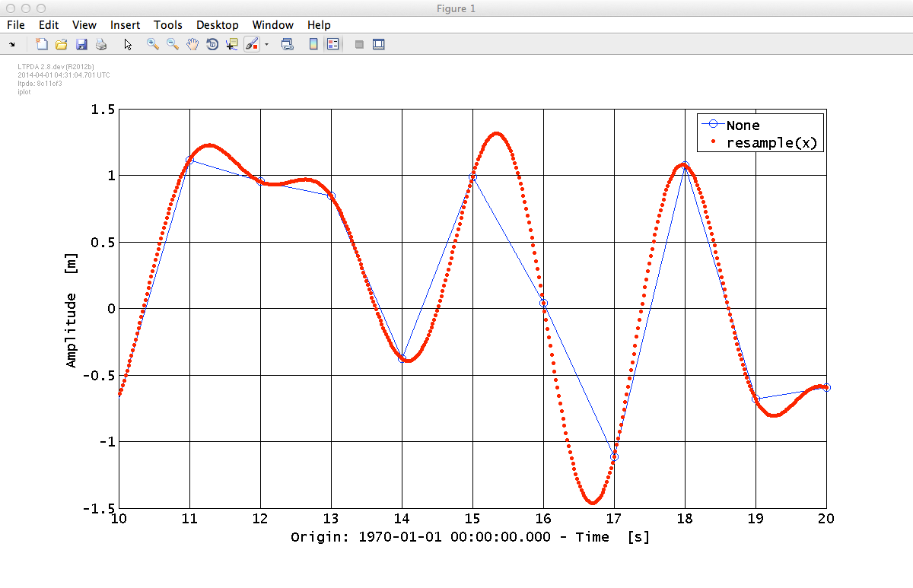Screen dimensions: 913x588
Task: Click the 'None' legend entry
Action: pyautogui.click(x=743, y=126)
